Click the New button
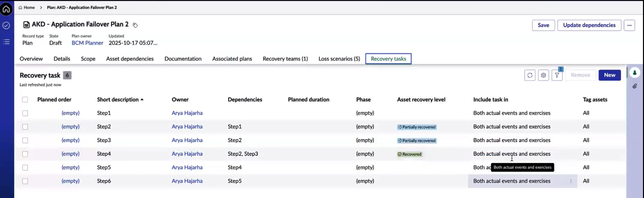The width and height of the screenshot is (644, 198). coord(610,75)
